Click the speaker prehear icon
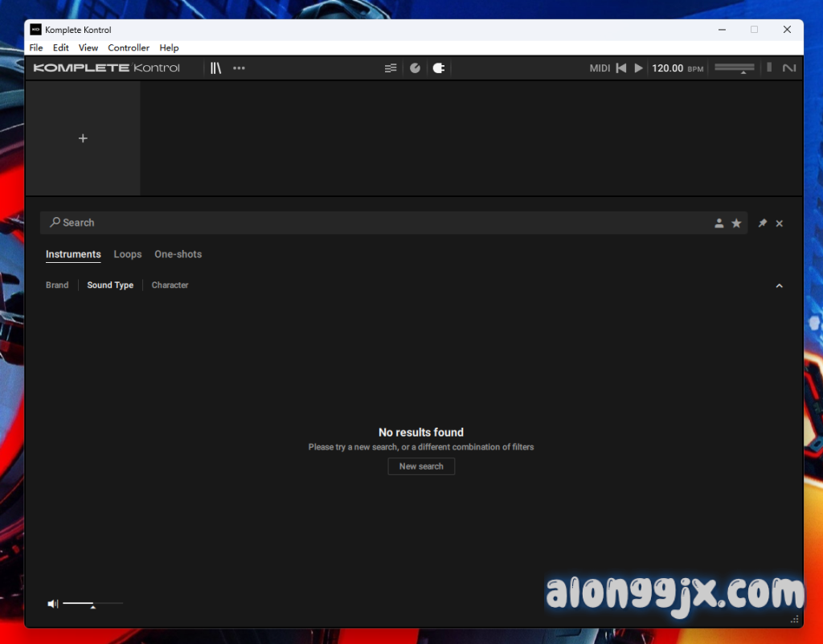The height and width of the screenshot is (644, 823). [52, 604]
